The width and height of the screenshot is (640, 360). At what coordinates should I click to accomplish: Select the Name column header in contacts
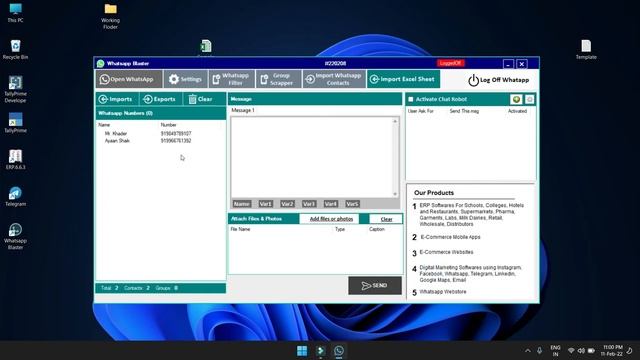coord(104,125)
